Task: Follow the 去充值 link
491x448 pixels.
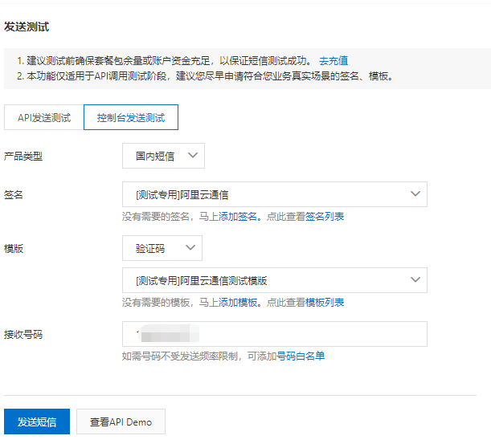Action: pos(333,60)
